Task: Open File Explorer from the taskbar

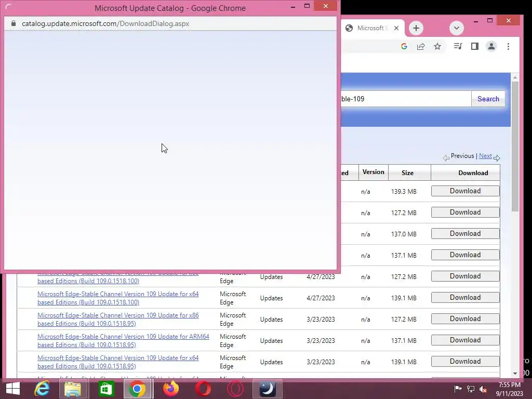Action: click(73, 389)
